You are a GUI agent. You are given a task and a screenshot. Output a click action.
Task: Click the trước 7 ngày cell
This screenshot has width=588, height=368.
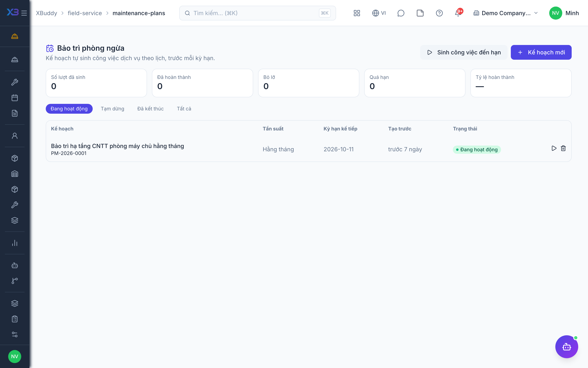[405, 149]
